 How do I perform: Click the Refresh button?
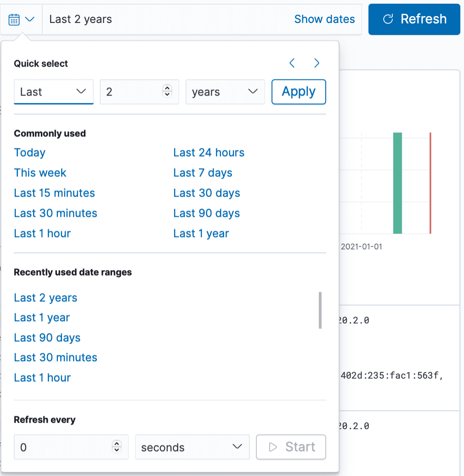click(414, 19)
